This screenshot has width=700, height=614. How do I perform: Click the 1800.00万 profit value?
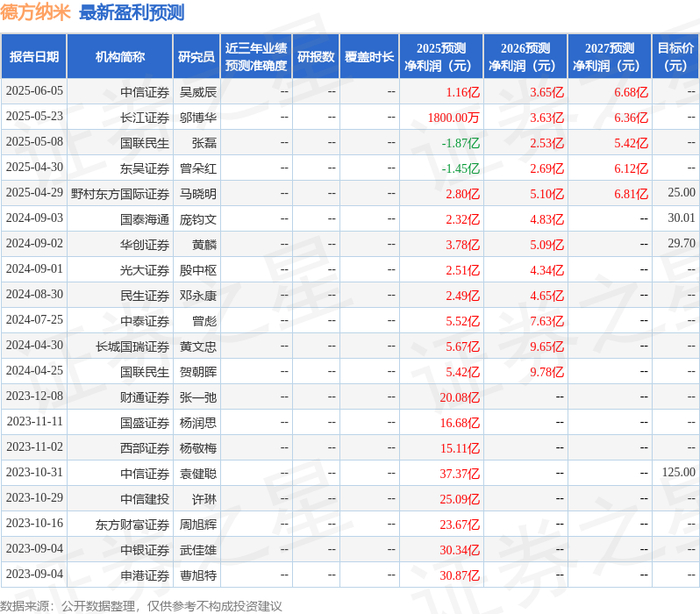pos(454,118)
